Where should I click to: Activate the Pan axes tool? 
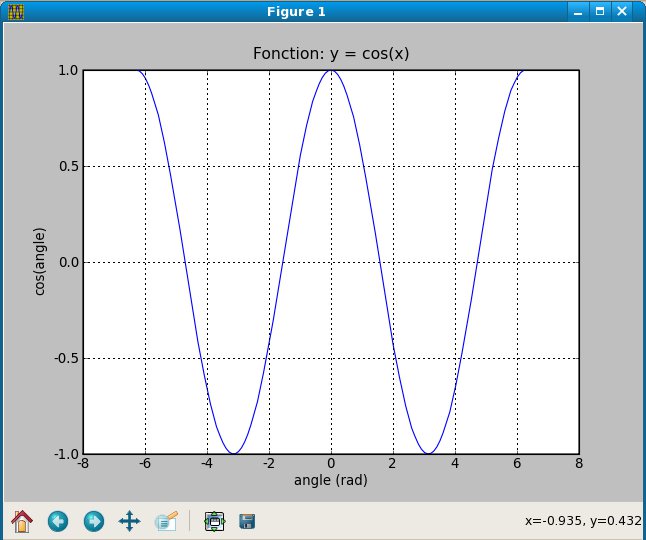click(129, 520)
